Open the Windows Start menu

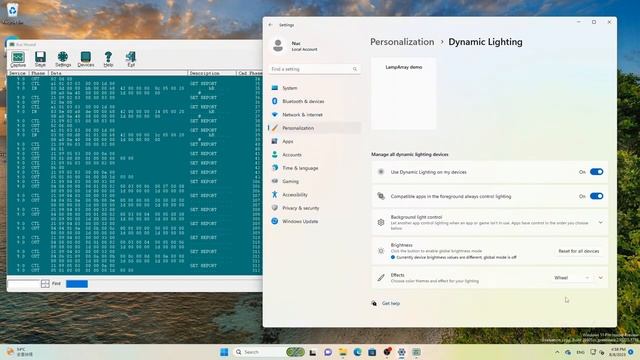[x=224, y=352]
